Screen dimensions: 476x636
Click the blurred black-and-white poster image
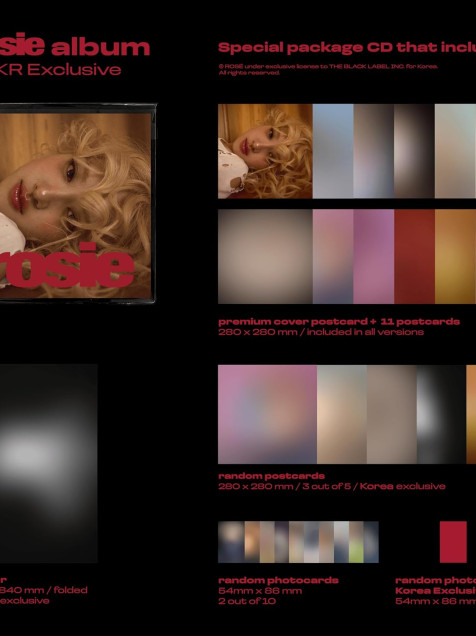49,463
